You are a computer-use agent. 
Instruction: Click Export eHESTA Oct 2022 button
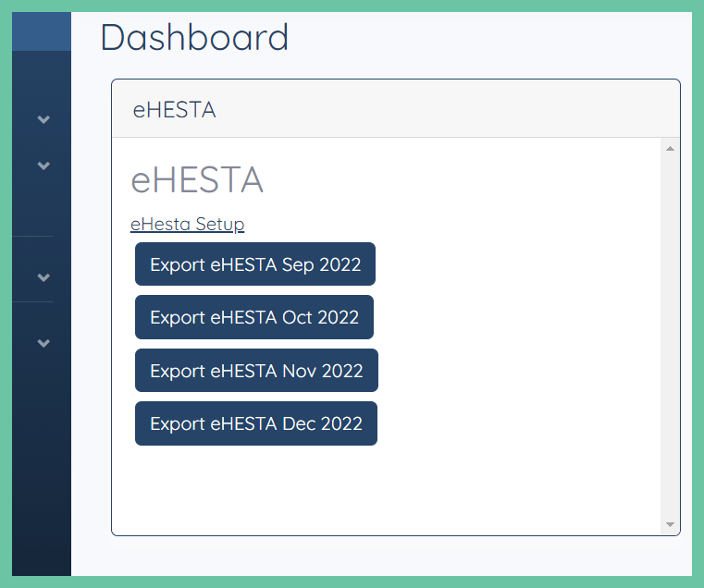click(254, 317)
